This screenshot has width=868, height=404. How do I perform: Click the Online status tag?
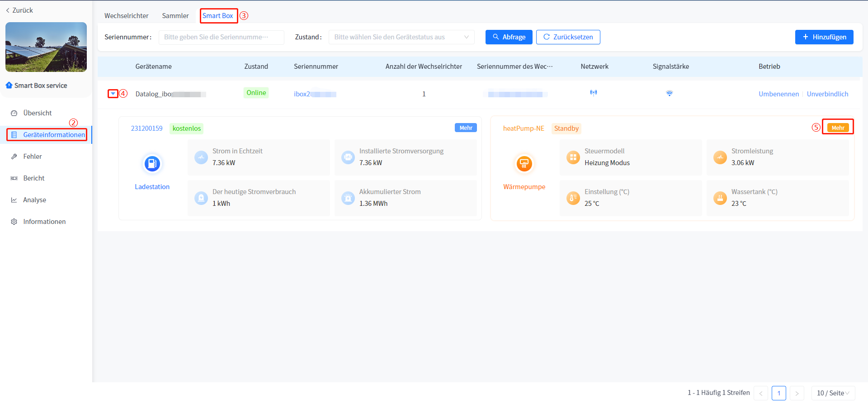256,93
